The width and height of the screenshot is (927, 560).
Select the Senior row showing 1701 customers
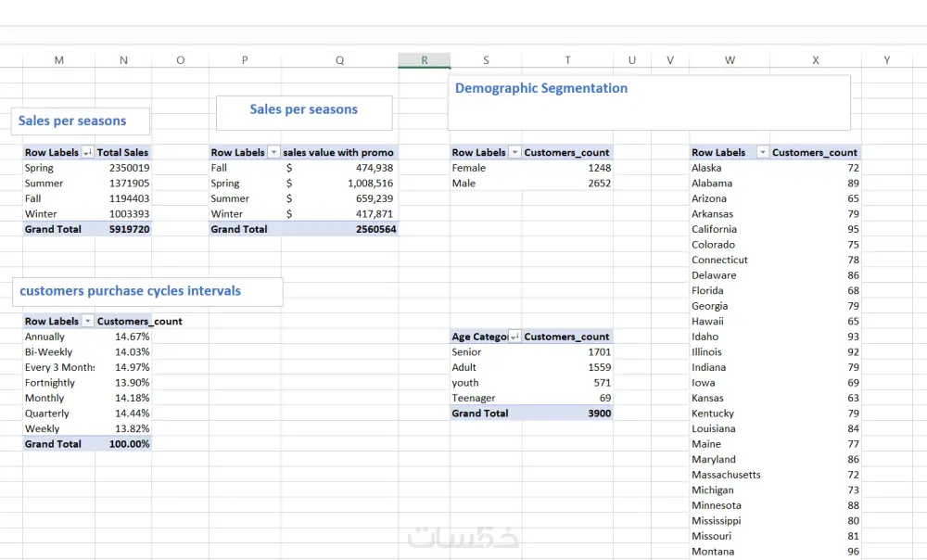click(x=567, y=351)
